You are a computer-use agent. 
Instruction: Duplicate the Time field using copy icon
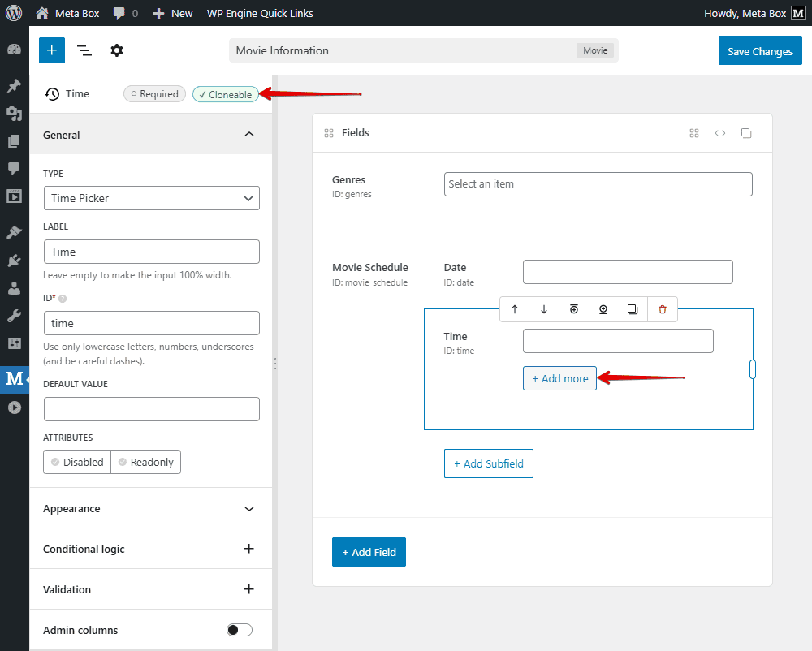(x=633, y=309)
